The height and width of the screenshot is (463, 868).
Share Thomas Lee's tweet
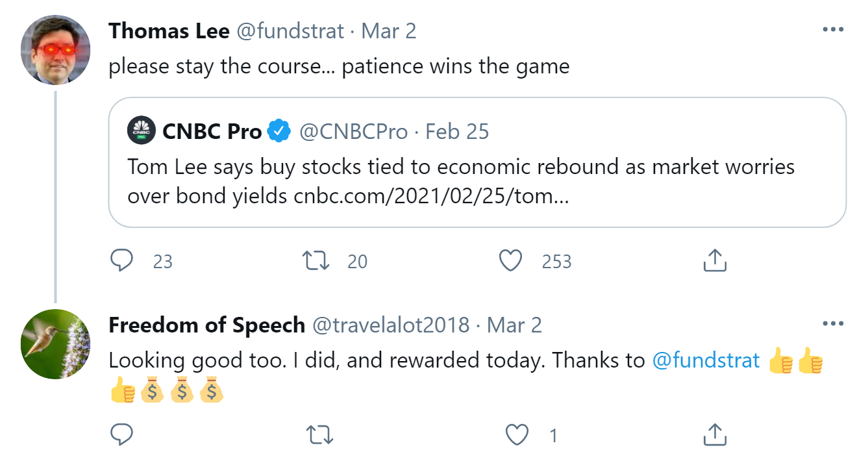714,260
